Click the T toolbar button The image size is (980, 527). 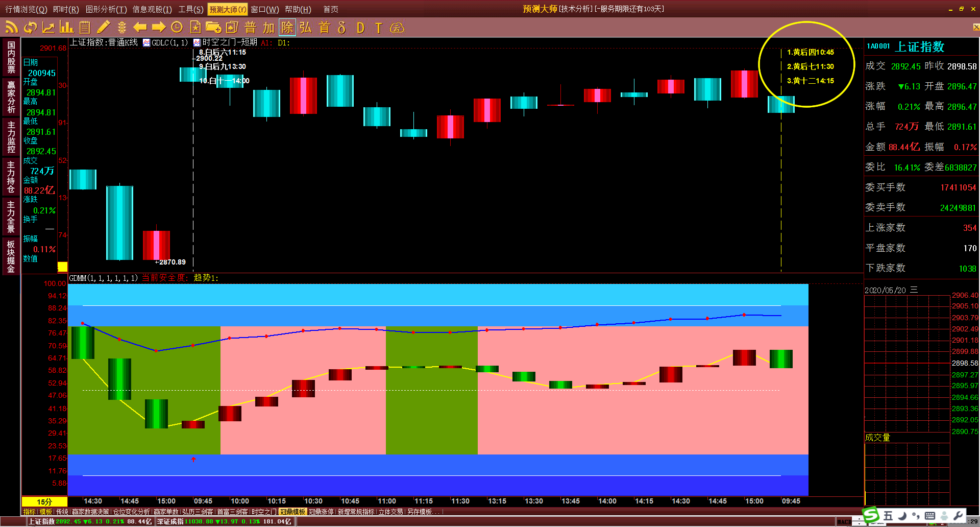point(378,28)
